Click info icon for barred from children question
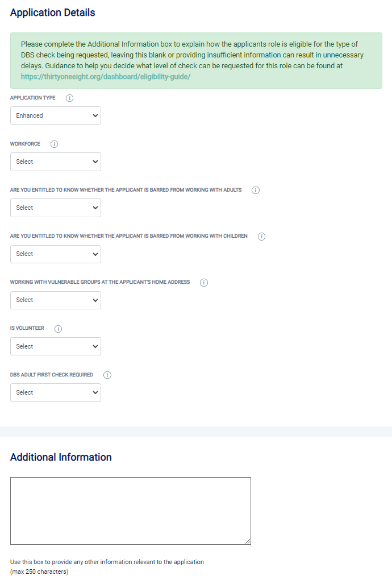 pyautogui.click(x=262, y=237)
